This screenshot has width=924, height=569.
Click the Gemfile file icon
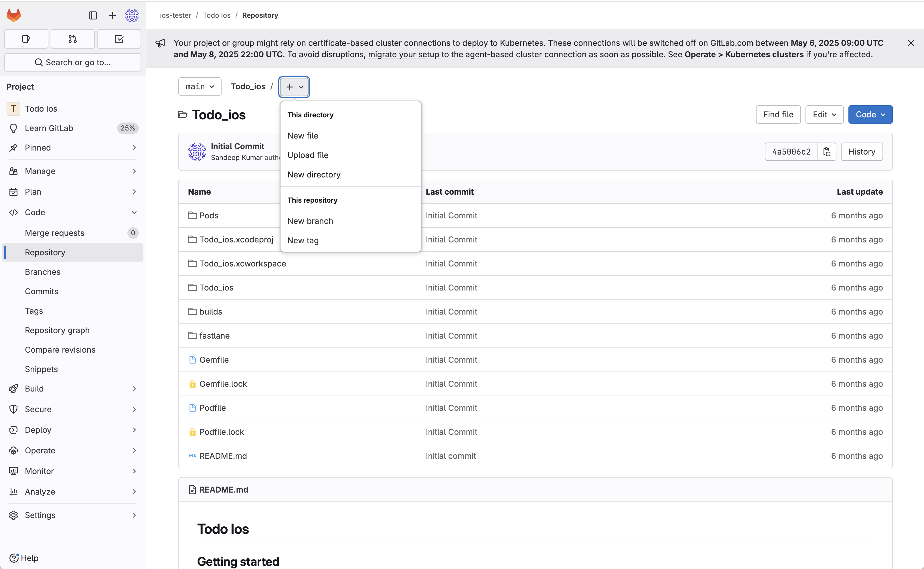(x=192, y=360)
